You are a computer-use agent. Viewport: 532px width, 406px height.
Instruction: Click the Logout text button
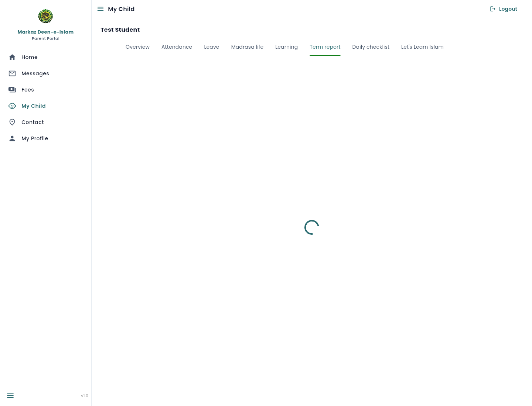tap(508, 9)
